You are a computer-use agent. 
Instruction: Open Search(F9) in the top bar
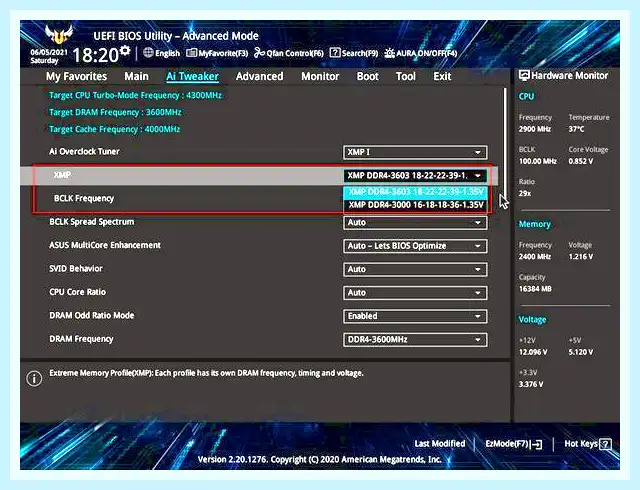pyautogui.click(x=353, y=53)
